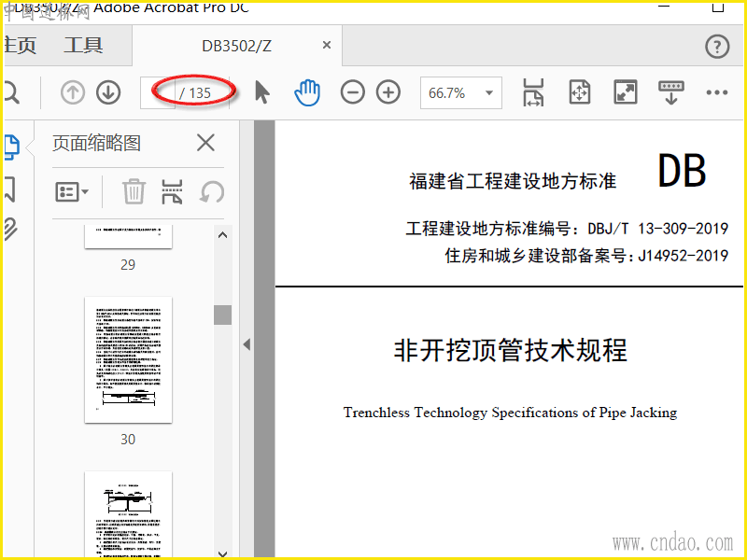This screenshot has width=747, height=560.
Task: Click the fit one full page icon
Action: (x=579, y=92)
